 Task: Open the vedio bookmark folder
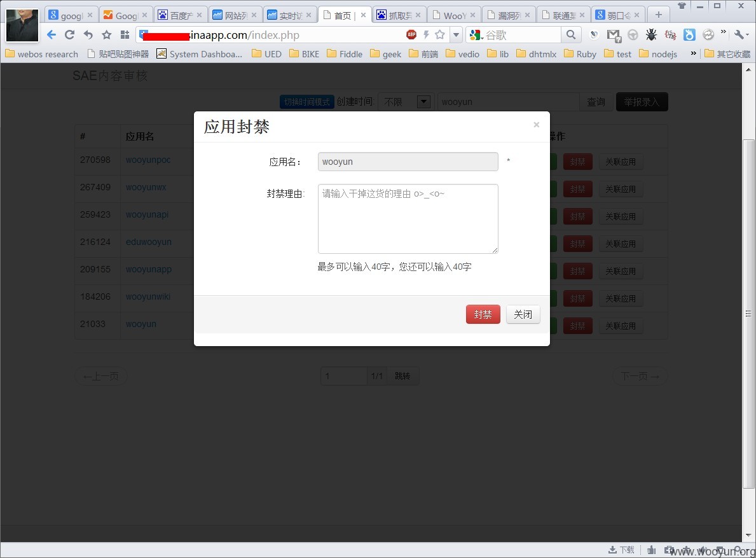[462, 54]
